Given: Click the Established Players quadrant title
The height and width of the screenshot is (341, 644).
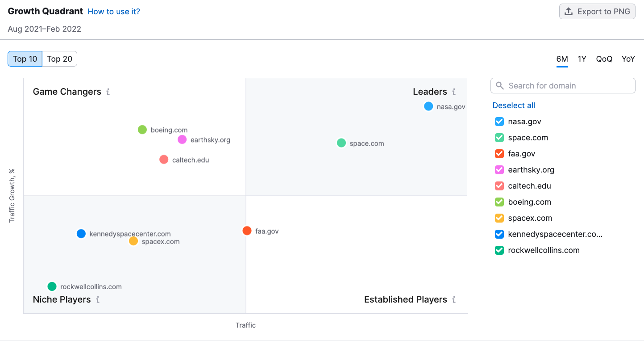Looking at the screenshot, I should point(406,299).
